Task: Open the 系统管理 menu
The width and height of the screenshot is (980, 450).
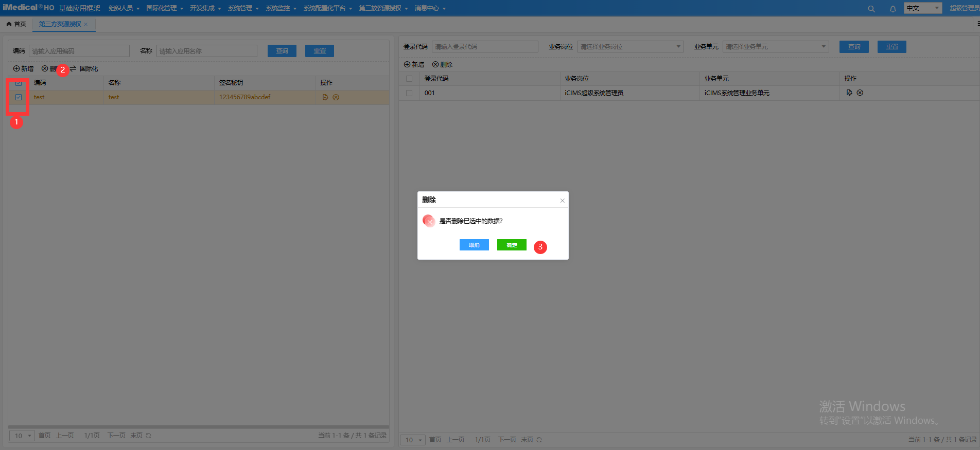Action: 243,8
